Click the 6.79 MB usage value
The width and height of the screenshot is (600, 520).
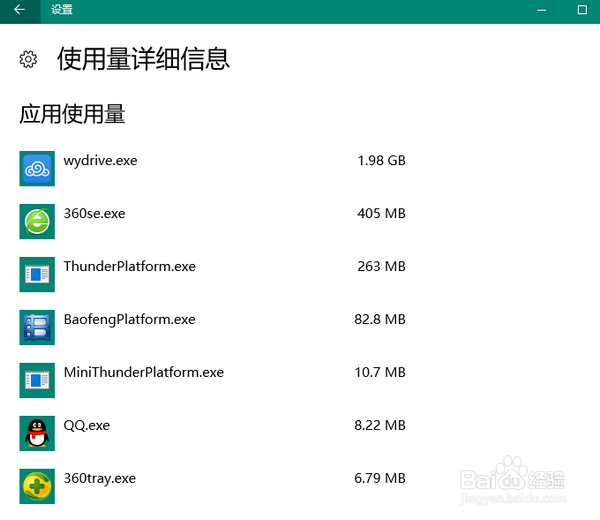click(x=380, y=478)
